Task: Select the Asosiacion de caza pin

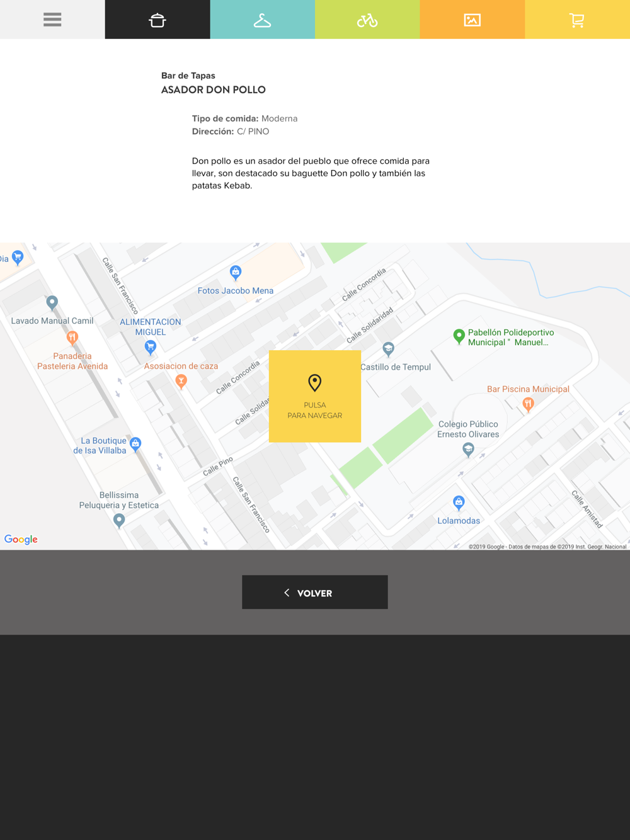Action: click(181, 380)
